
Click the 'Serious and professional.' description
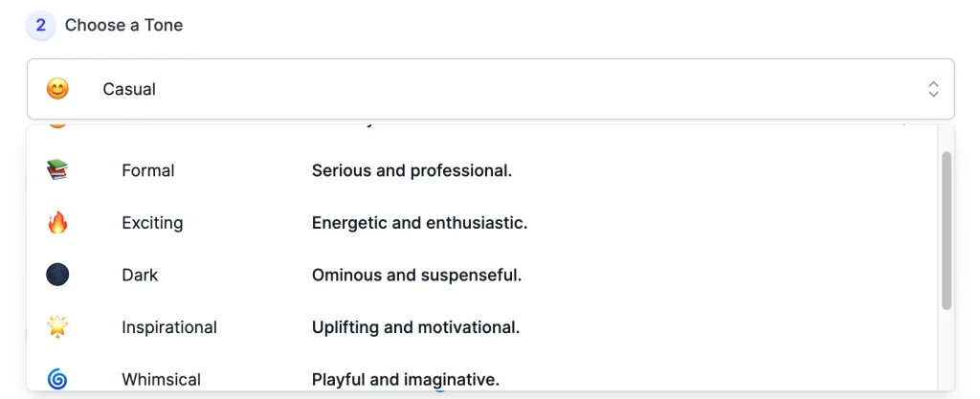(412, 170)
